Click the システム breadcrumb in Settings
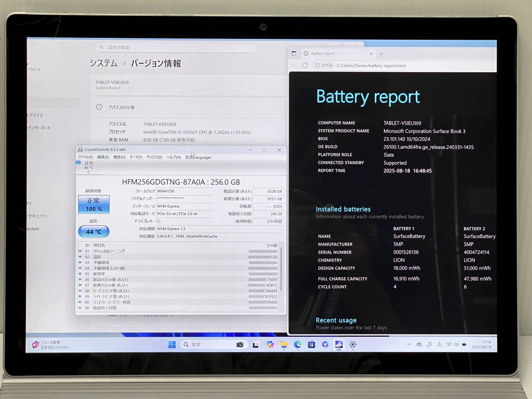 point(104,64)
